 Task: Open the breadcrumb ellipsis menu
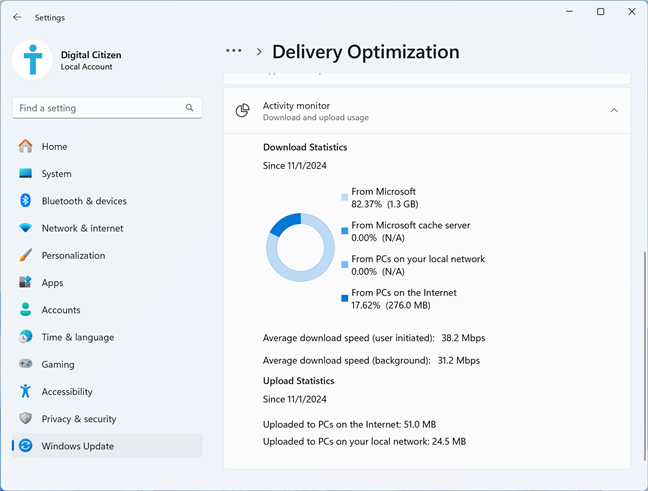click(233, 51)
